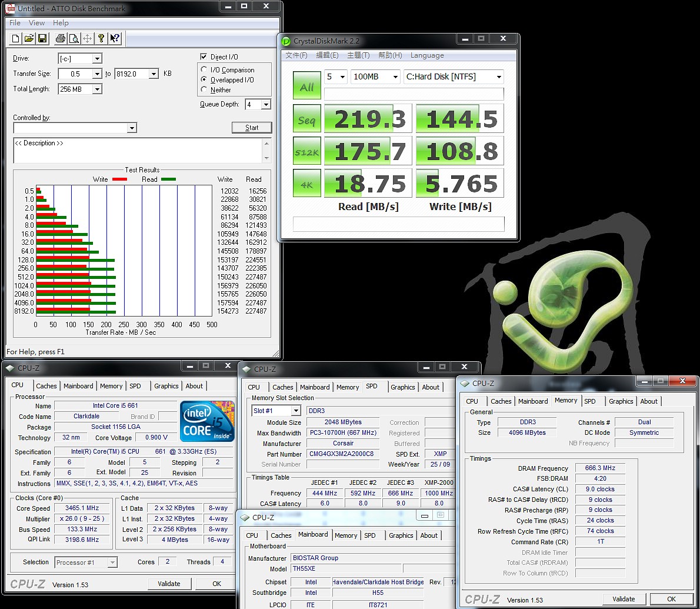Click the crosshair move icon in ATTO toolbar
The width and height of the screenshot is (700, 609).
(x=88, y=38)
